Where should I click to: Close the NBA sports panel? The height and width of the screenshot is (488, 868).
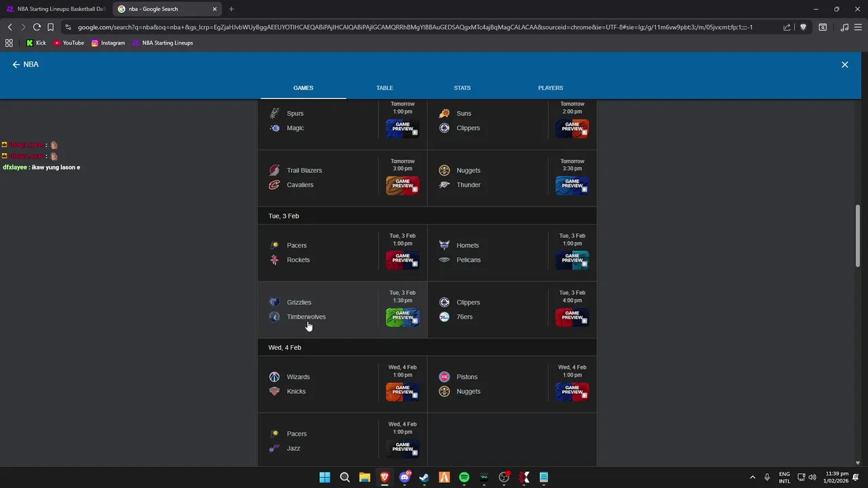(x=845, y=64)
